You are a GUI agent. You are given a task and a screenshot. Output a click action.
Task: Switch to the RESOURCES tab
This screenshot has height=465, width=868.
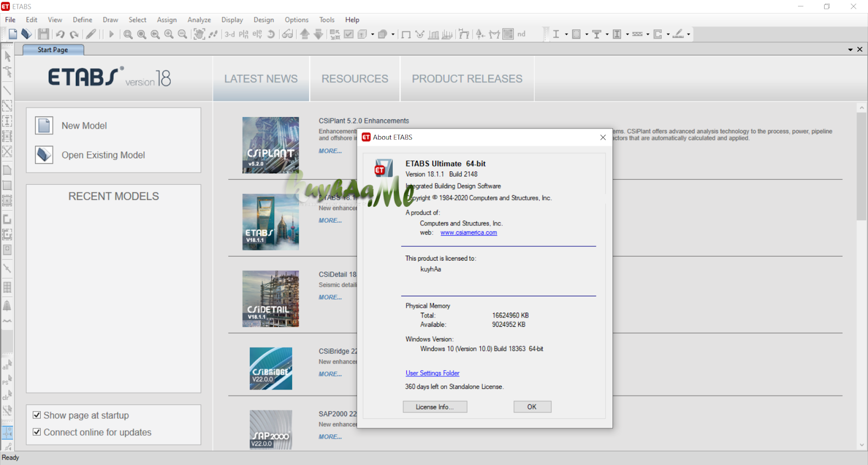coord(355,79)
